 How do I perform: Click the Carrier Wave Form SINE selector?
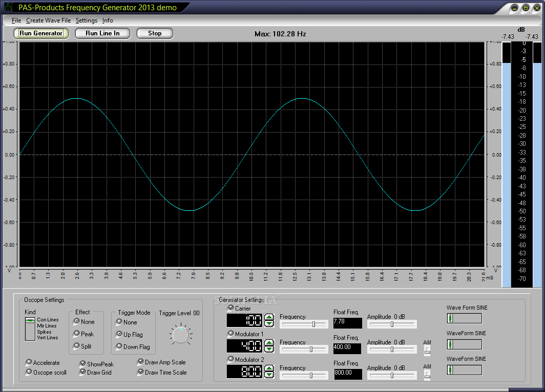(465, 318)
